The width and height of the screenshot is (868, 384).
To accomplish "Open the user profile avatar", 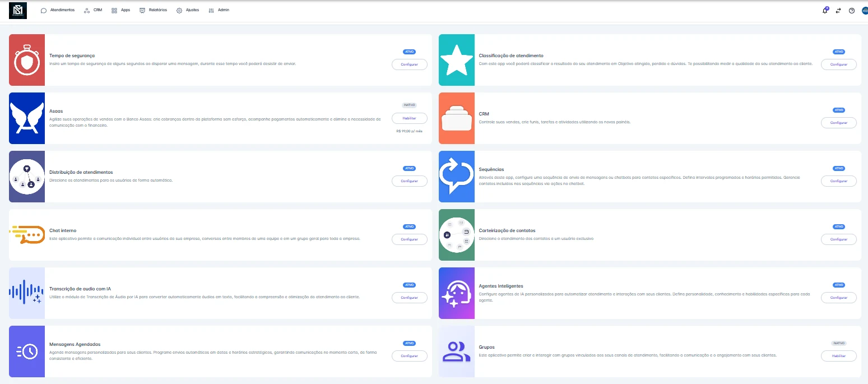I will pyautogui.click(x=865, y=11).
